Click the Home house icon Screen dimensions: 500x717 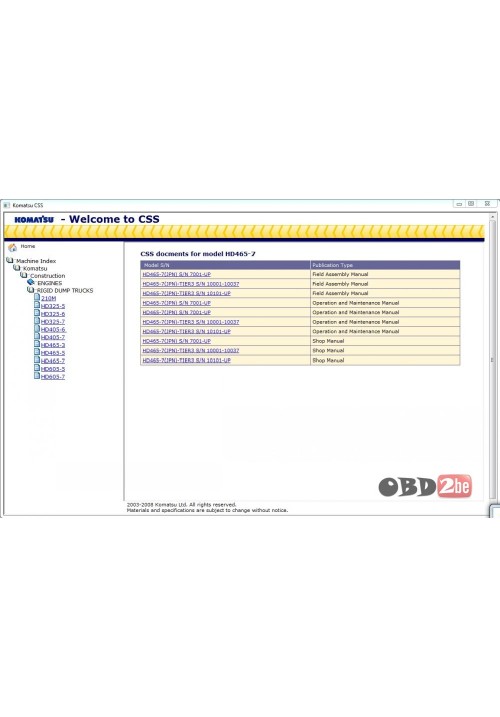[x=12, y=247]
